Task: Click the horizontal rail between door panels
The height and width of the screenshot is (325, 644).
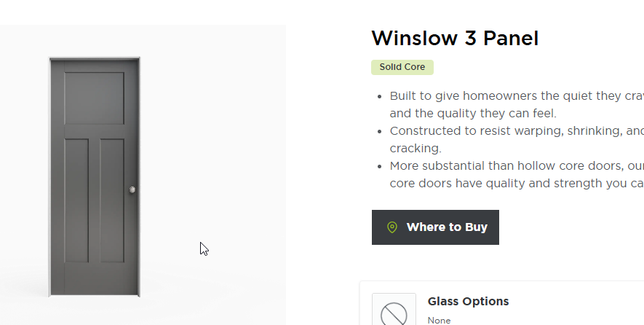Action: (x=94, y=131)
